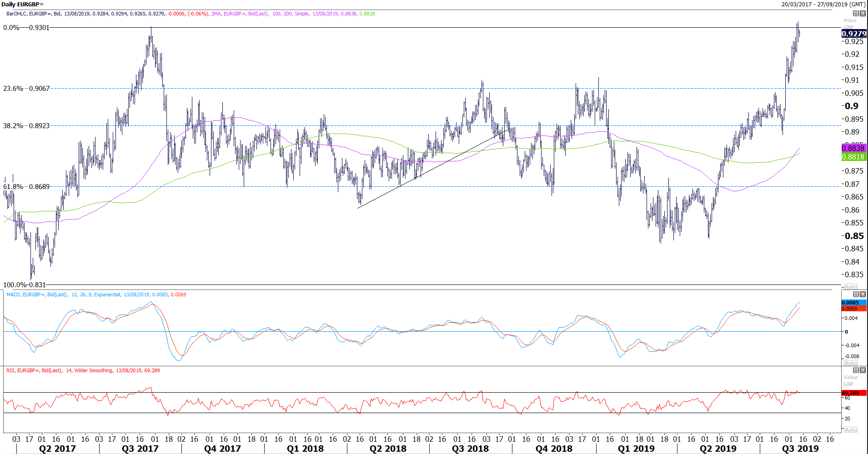Click the Daily EURGBP= chart title

pos(22,4)
